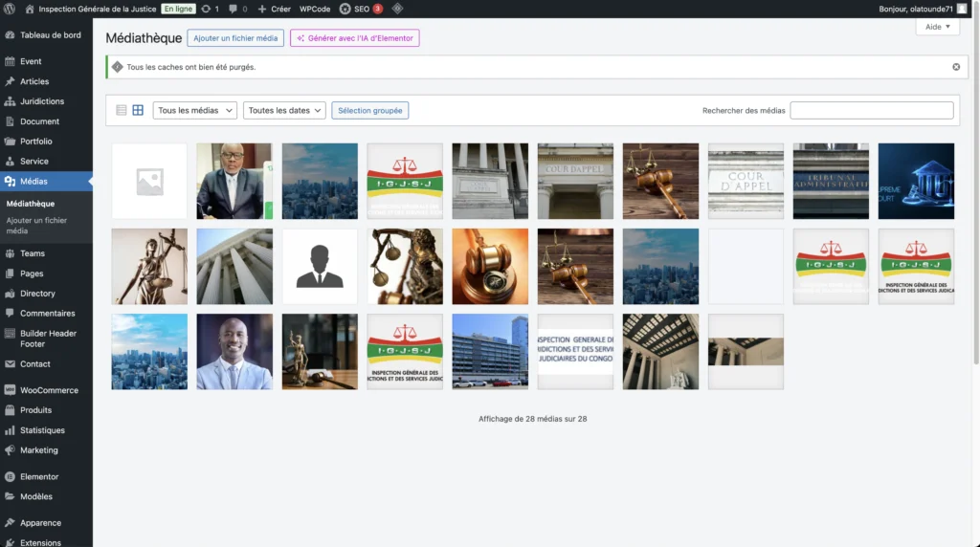
Task: Click the Sélection groupée button
Action: point(369,110)
